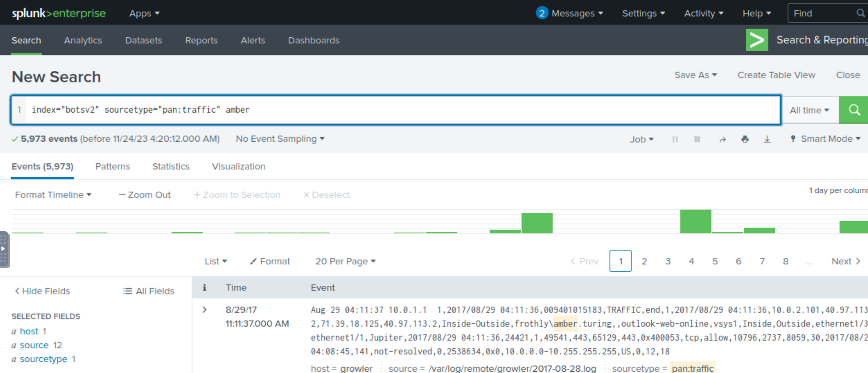Switch to the Patterns tab
Screen dimensions: 868x373
pyautogui.click(x=113, y=166)
